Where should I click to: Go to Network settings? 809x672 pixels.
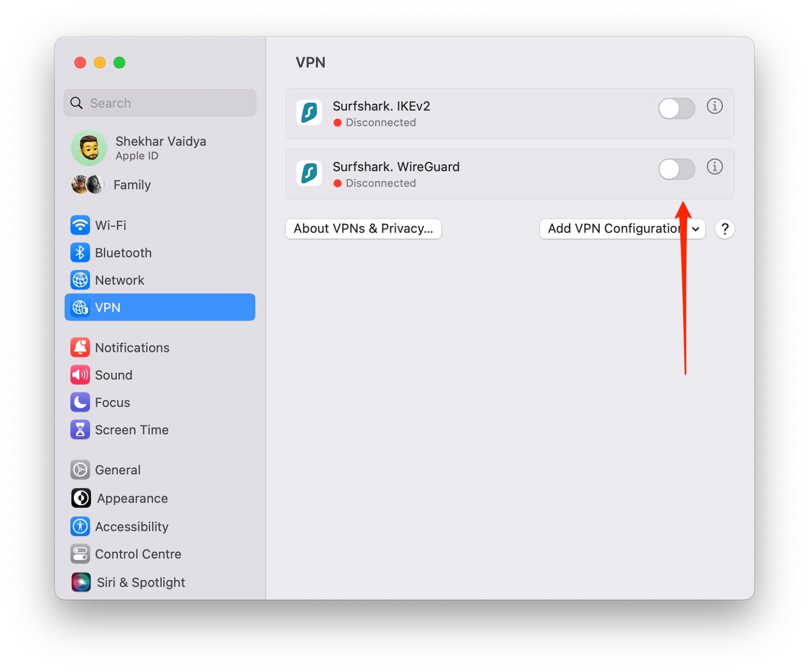click(160, 280)
